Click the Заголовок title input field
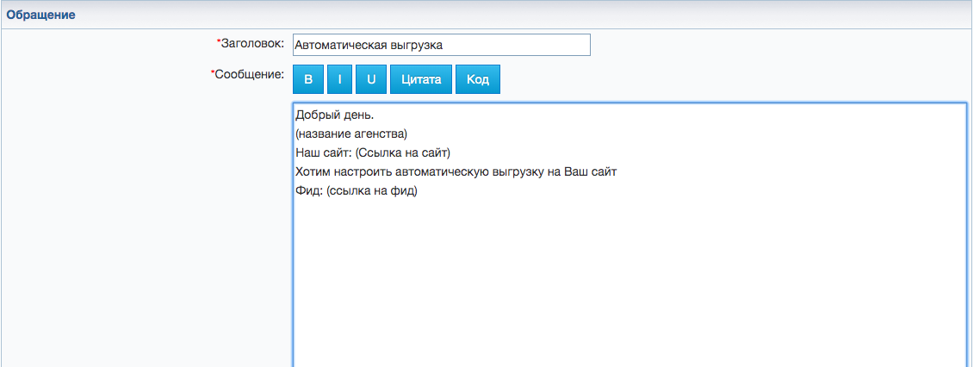 pyautogui.click(x=441, y=45)
